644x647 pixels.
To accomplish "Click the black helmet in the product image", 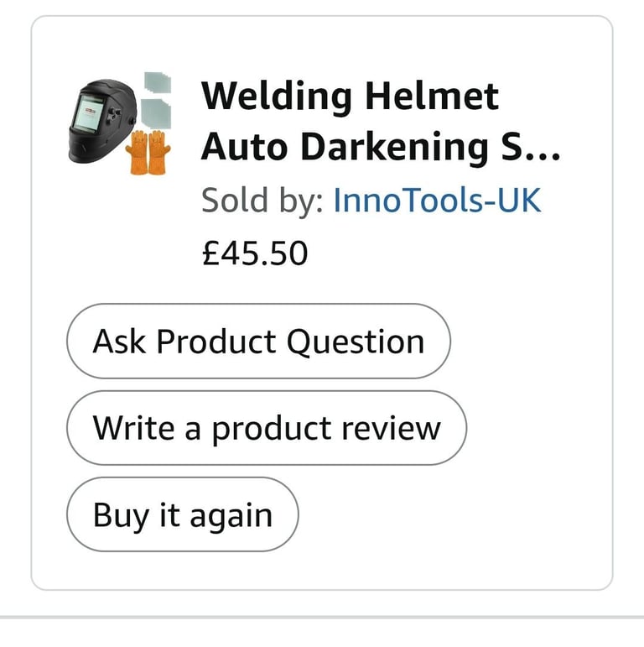I will click(101, 122).
